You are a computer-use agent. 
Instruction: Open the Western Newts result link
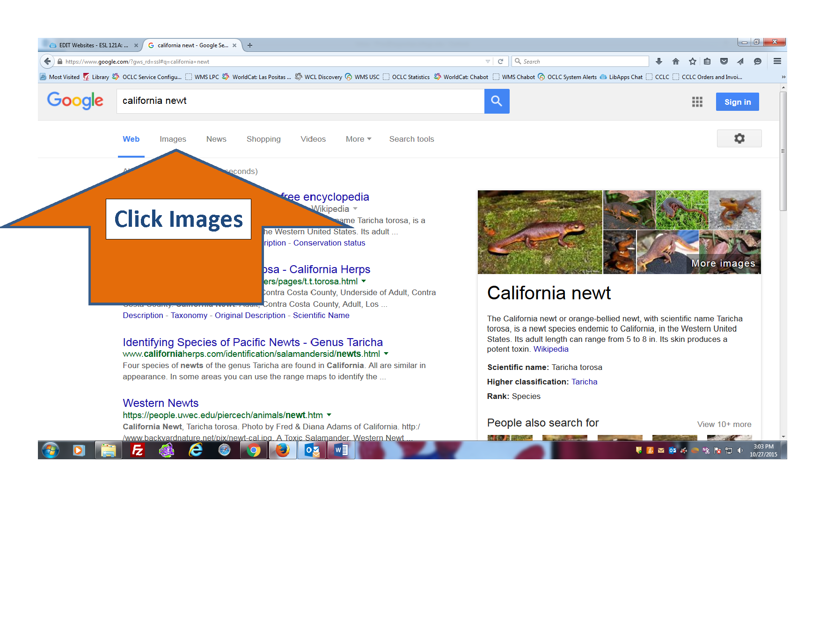pyautogui.click(x=161, y=403)
